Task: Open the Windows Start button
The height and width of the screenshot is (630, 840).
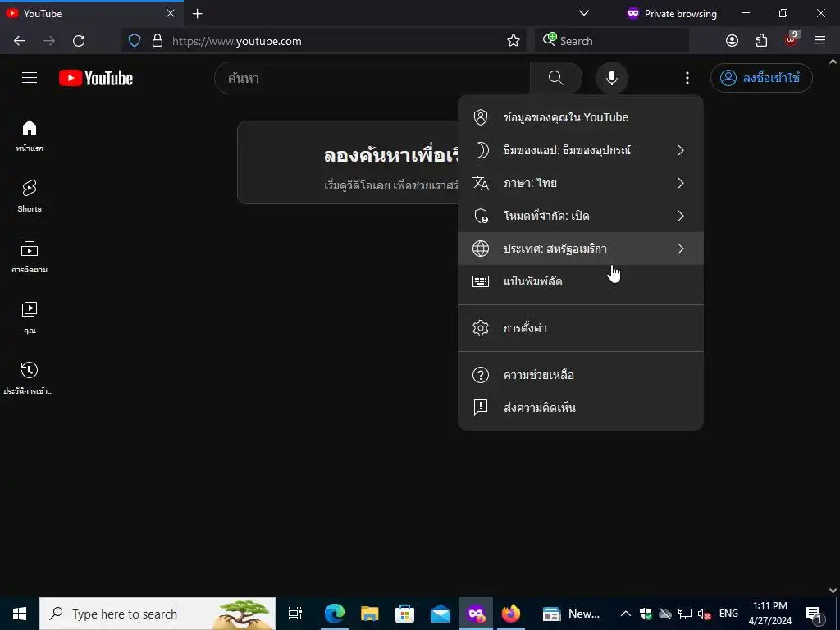Action: click(x=20, y=614)
